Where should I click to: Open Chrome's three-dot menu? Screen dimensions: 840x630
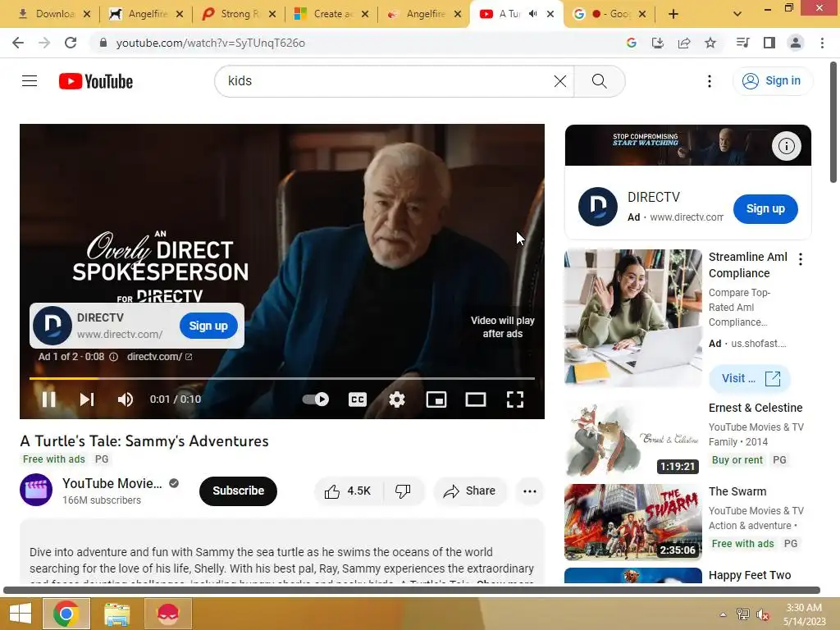822,43
